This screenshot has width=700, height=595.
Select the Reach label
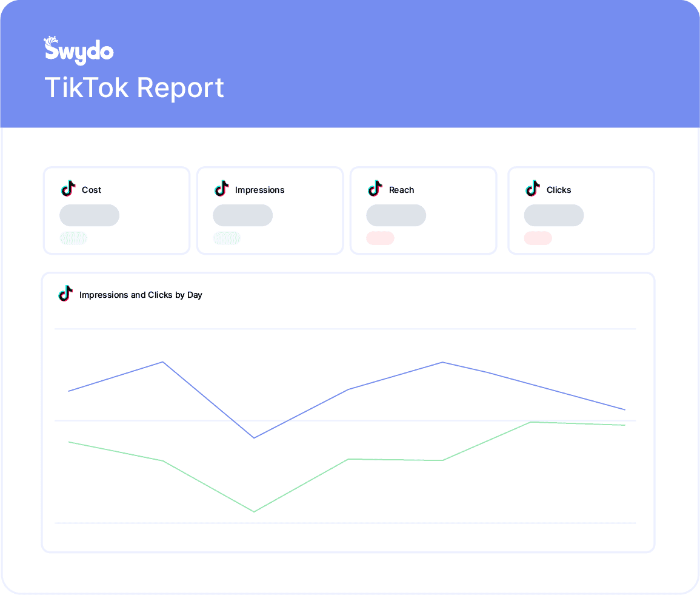[x=401, y=190]
